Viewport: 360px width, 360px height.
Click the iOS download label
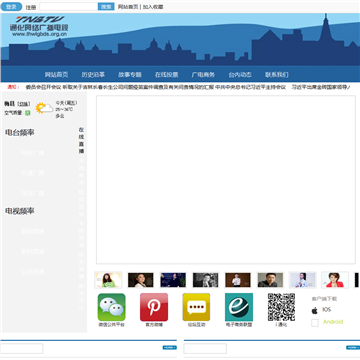(x=327, y=310)
